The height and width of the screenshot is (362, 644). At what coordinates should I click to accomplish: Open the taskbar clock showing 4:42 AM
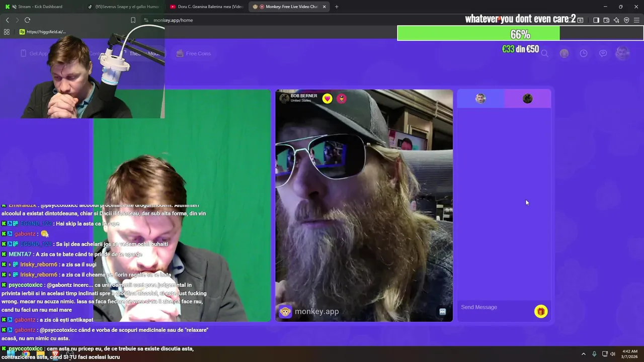[x=630, y=354]
